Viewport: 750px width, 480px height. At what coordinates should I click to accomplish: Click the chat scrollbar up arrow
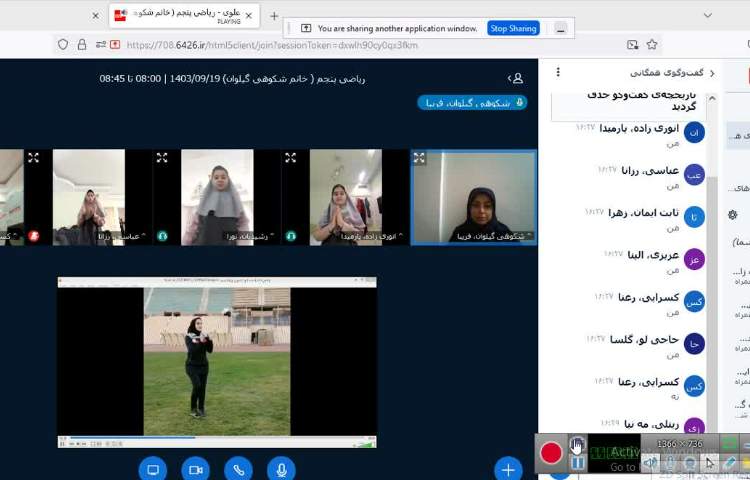712,98
